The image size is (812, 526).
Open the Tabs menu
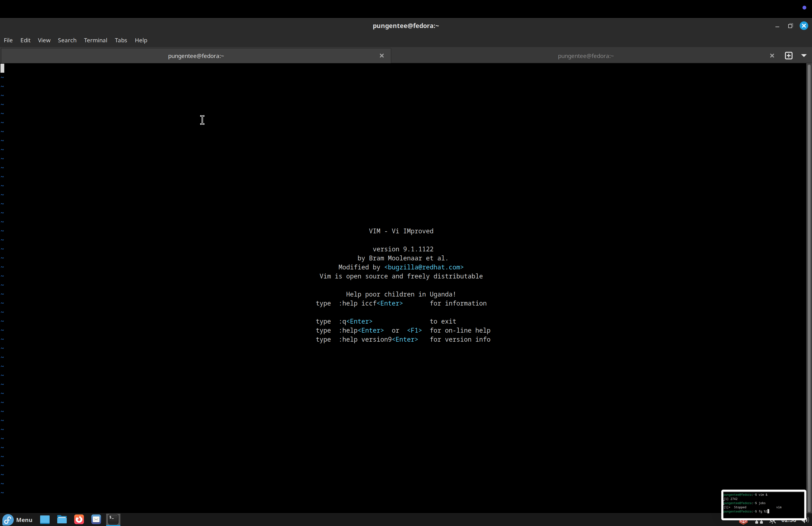point(121,40)
